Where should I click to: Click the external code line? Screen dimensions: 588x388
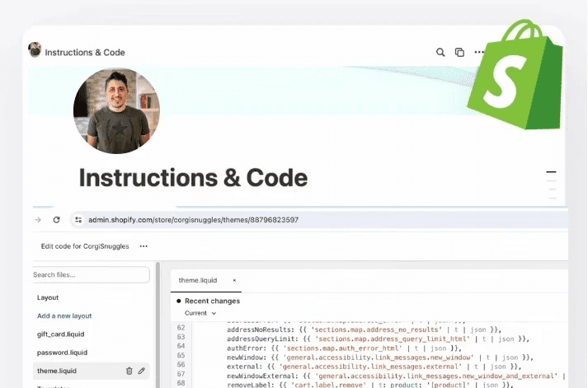[x=374, y=367]
